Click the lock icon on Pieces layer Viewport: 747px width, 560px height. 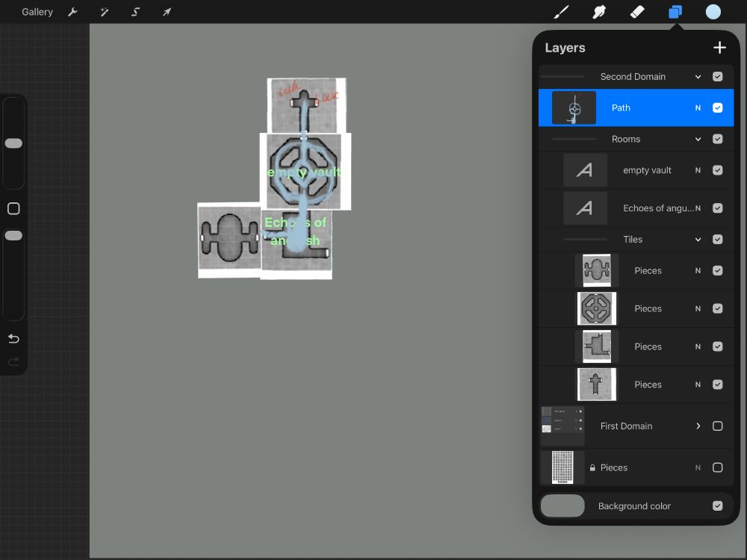pyautogui.click(x=592, y=467)
